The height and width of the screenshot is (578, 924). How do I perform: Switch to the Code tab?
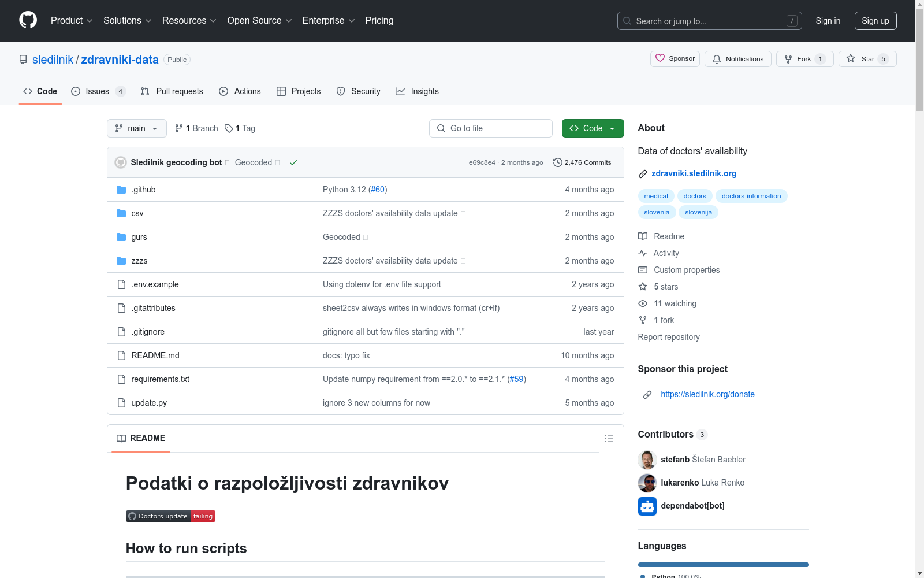click(40, 91)
